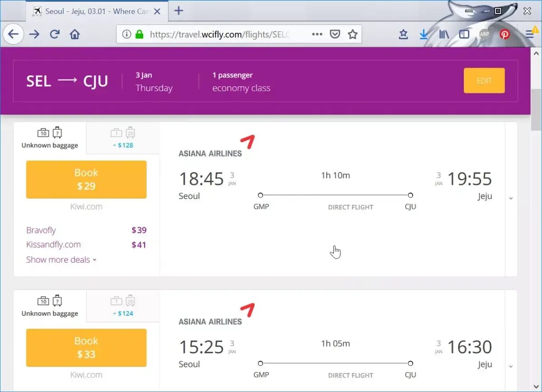542x392 pixels.
Task: Click 1 passenger economy class text
Action: [241, 82]
